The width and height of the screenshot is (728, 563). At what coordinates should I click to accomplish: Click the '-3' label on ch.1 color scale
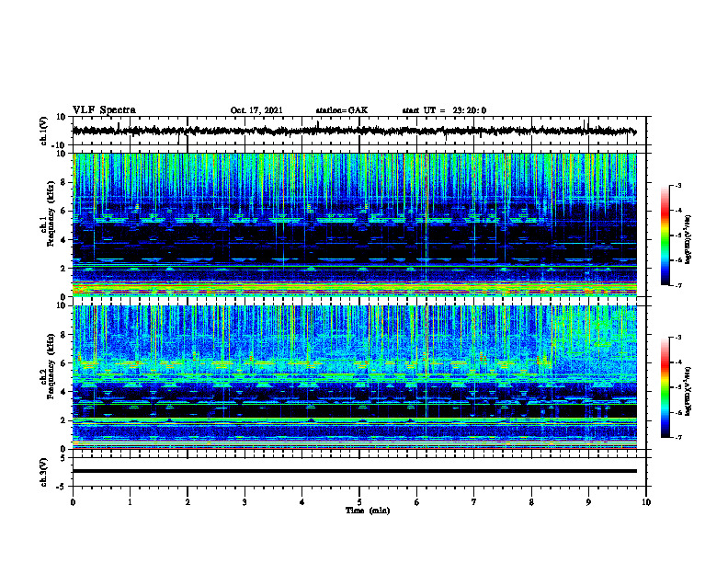click(678, 185)
